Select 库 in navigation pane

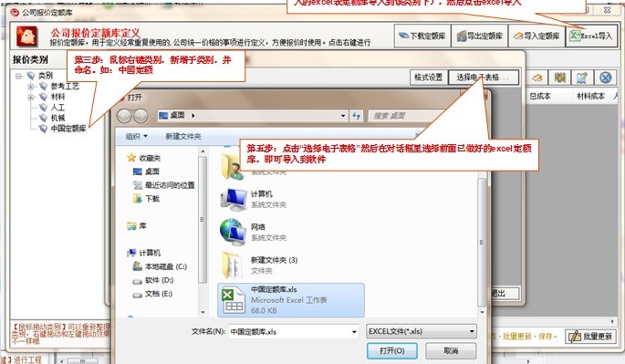[x=142, y=226]
